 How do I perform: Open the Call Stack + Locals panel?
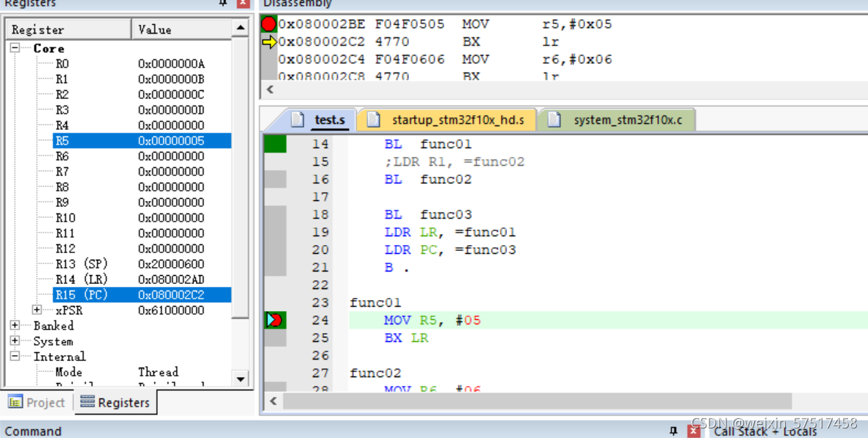tap(766, 431)
